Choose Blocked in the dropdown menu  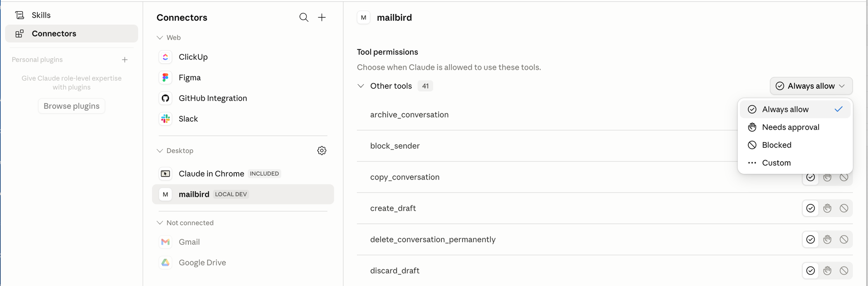(795, 145)
